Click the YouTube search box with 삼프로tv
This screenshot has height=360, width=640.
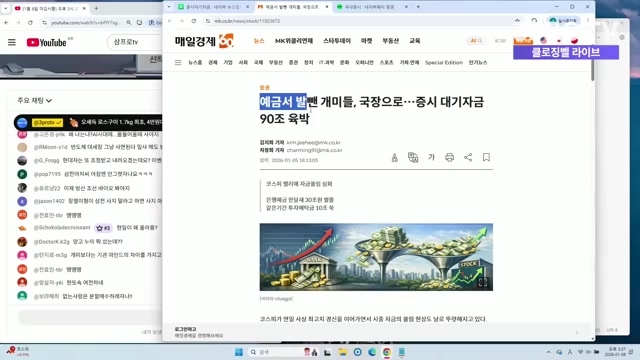pyautogui.click(x=135, y=42)
